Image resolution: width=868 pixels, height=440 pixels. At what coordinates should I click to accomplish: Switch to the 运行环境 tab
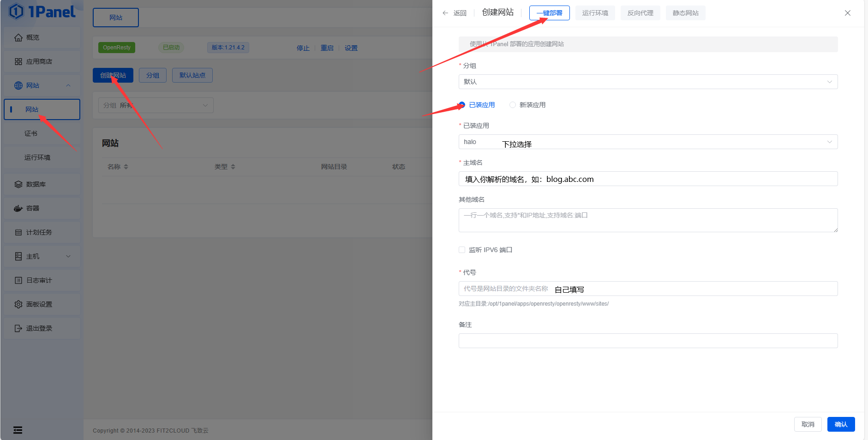click(x=595, y=13)
